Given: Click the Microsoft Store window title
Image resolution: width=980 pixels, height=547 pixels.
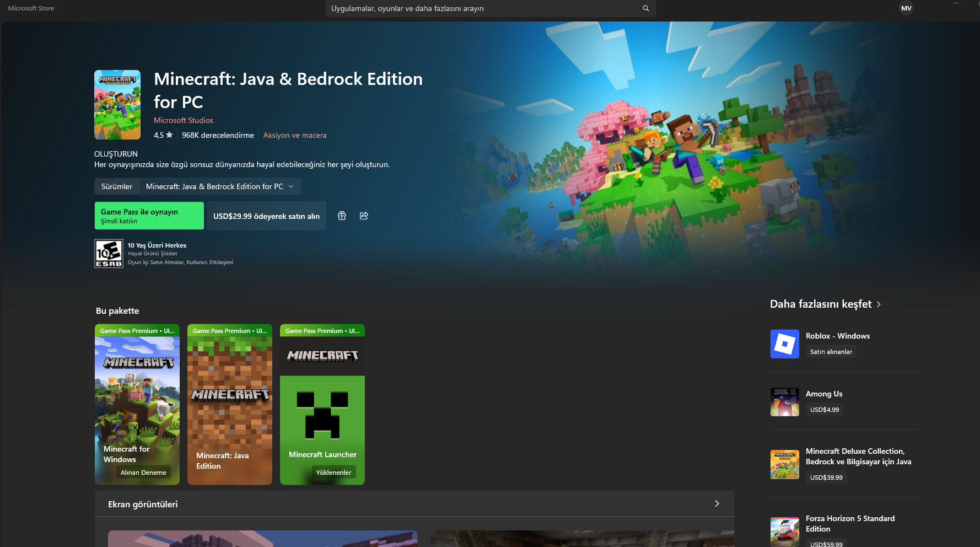Looking at the screenshot, I should (x=31, y=8).
